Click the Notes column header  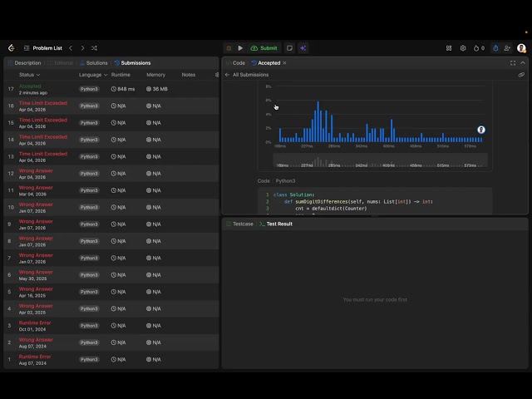tap(189, 75)
